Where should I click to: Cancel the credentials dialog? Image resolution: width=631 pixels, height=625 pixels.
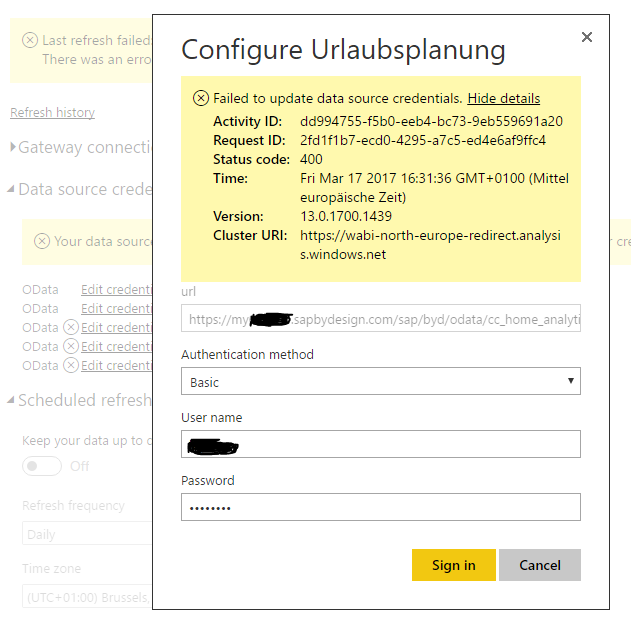(x=540, y=565)
